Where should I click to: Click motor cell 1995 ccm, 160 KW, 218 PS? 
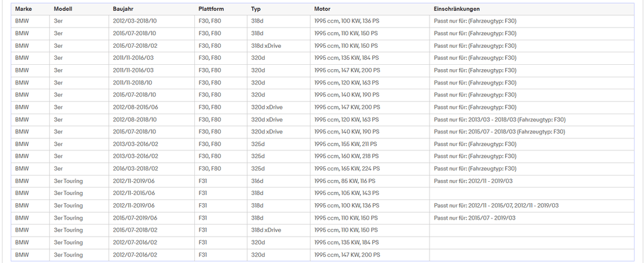[x=347, y=156]
